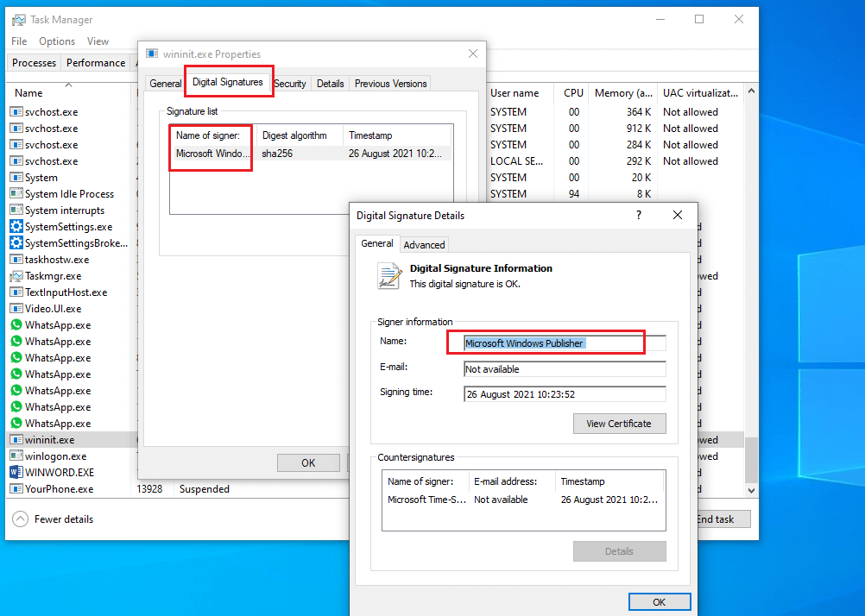Sort by the Memory column header
The image size is (865, 616).
coord(623,93)
